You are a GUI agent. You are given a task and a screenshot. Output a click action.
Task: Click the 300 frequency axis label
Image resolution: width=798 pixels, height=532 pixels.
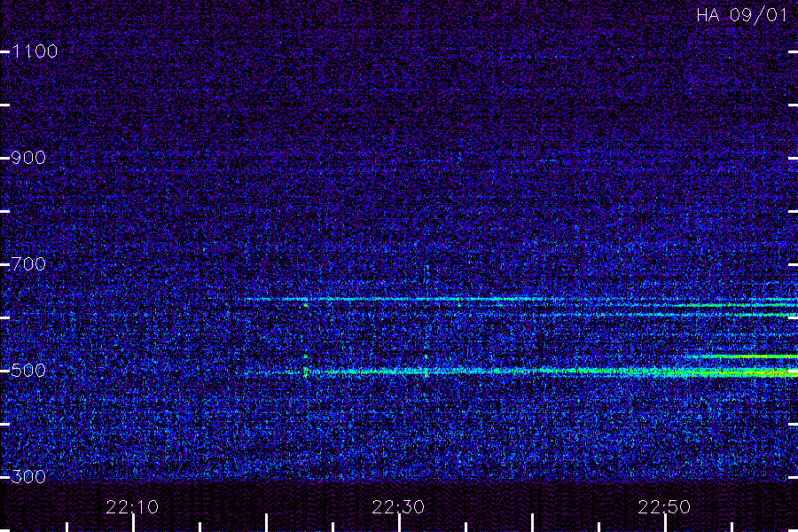[28, 476]
